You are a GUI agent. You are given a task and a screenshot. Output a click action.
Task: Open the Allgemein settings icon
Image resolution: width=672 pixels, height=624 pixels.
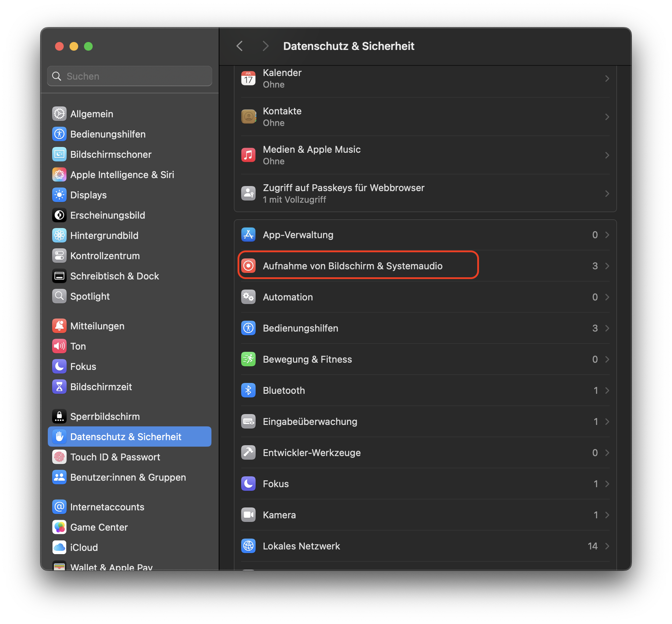59,114
